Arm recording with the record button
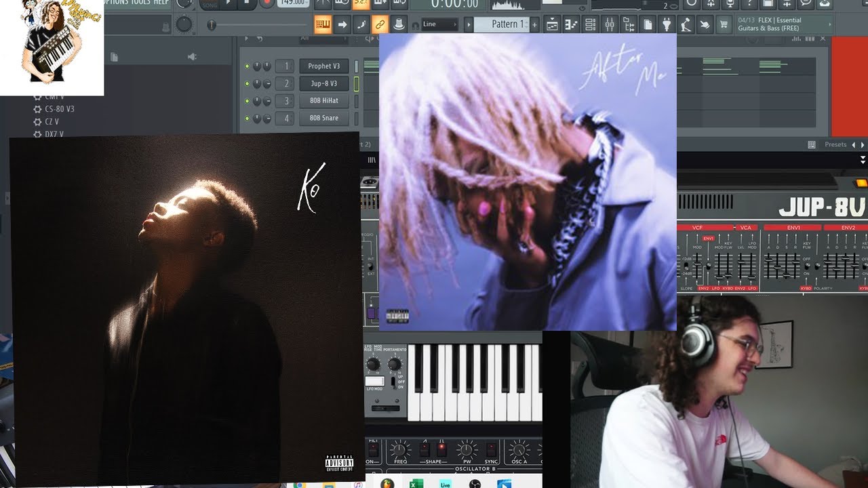The width and height of the screenshot is (868, 488). tap(266, 4)
